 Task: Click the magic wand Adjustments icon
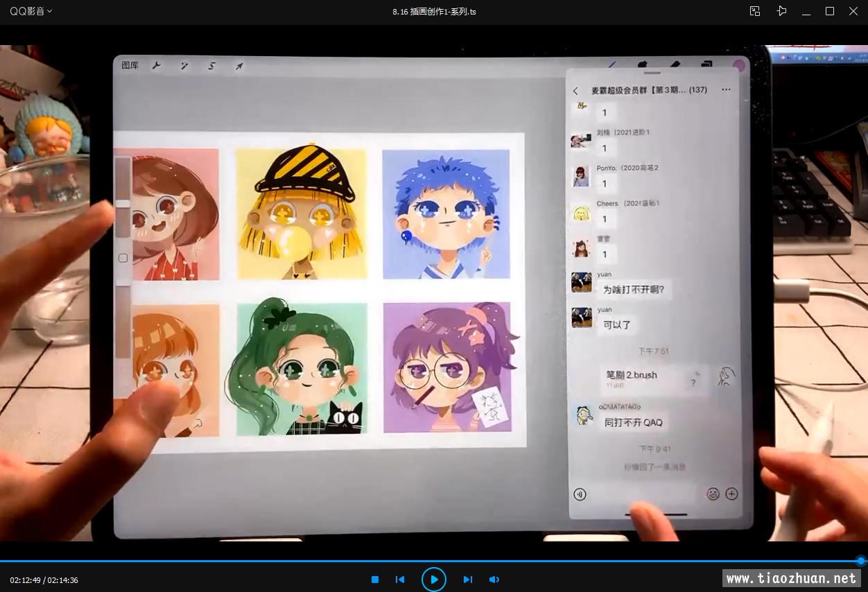click(x=184, y=66)
